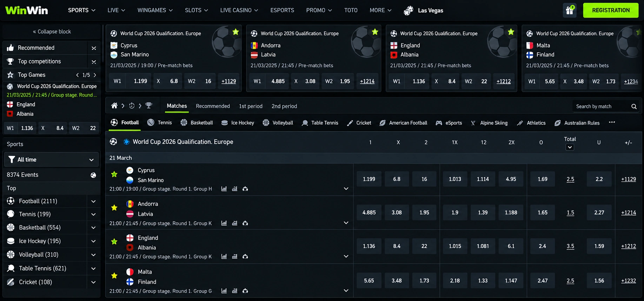Screen dimensions: 644x301
Task: Open the gift bonus icon
Action: point(570,10)
